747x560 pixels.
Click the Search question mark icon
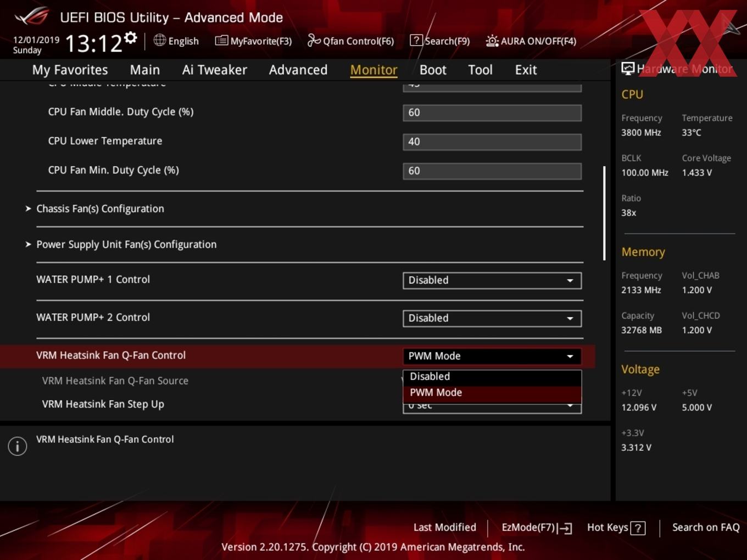[416, 41]
